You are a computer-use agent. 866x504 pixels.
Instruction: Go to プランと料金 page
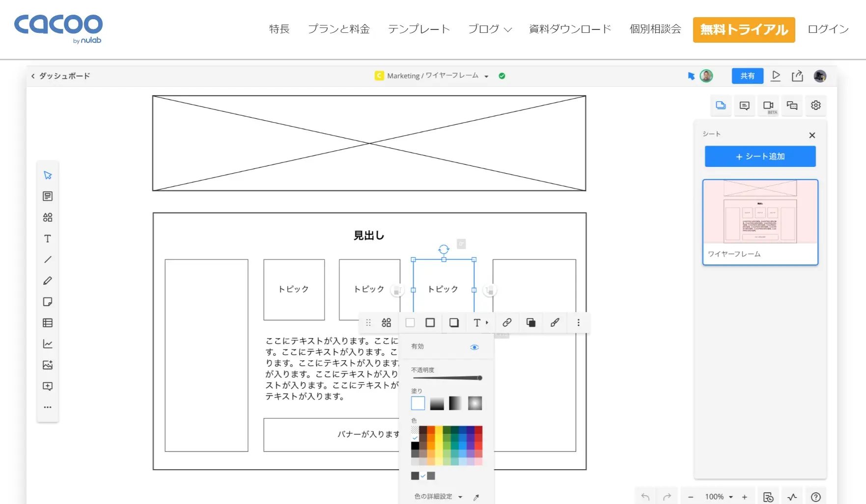click(338, 29)
